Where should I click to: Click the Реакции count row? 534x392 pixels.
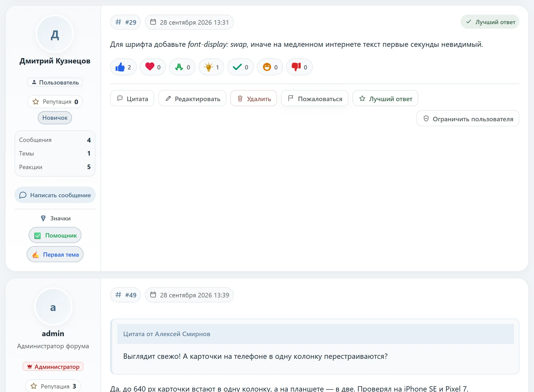point(55,167)
